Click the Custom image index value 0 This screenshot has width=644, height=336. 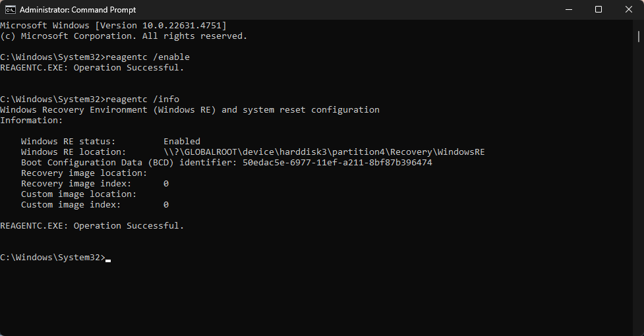point(166,205)
